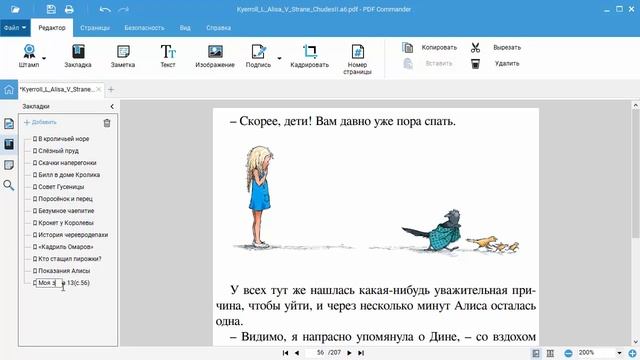Insert an Изображение image
Image resolution: width=640 pixels, height=360 pixels.
[x=215, y=56]
